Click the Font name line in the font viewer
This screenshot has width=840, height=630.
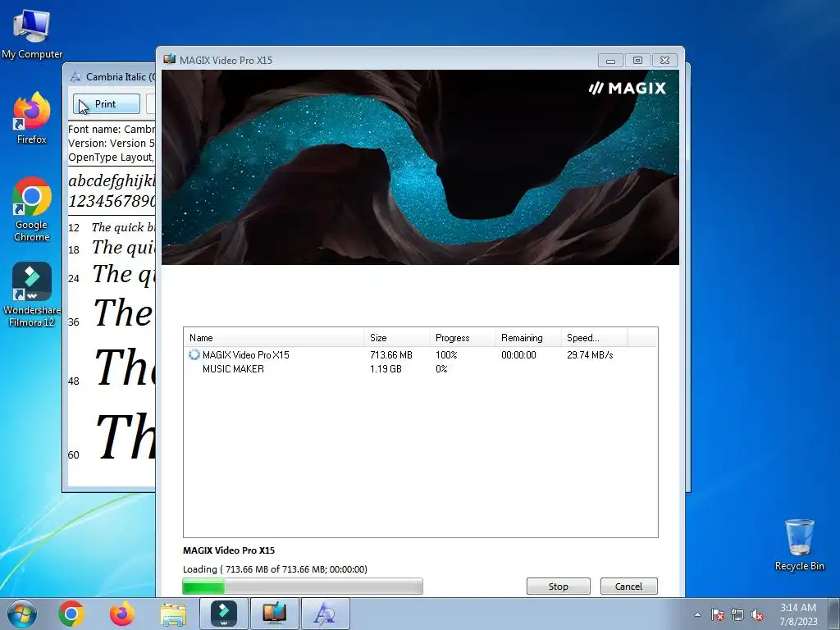[x=112, y=129]
